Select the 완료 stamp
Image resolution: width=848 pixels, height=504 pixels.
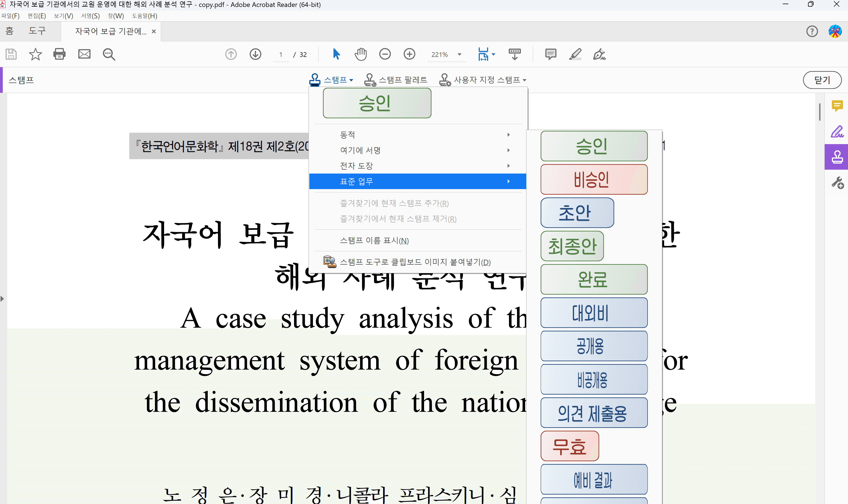(x=594, y=279)
